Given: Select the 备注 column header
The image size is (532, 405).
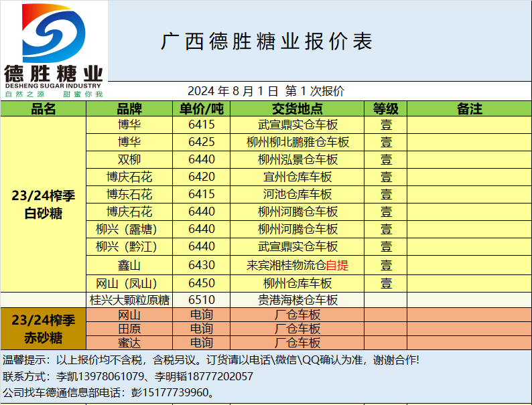Looking at the screenshot, I should point(469,109).
